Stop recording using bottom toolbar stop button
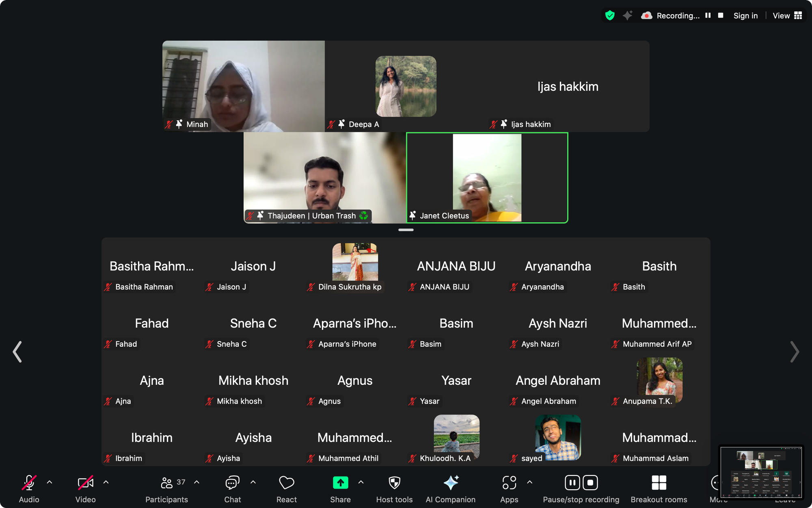This screenshot has width=812, height=508. tap(590, 483)
